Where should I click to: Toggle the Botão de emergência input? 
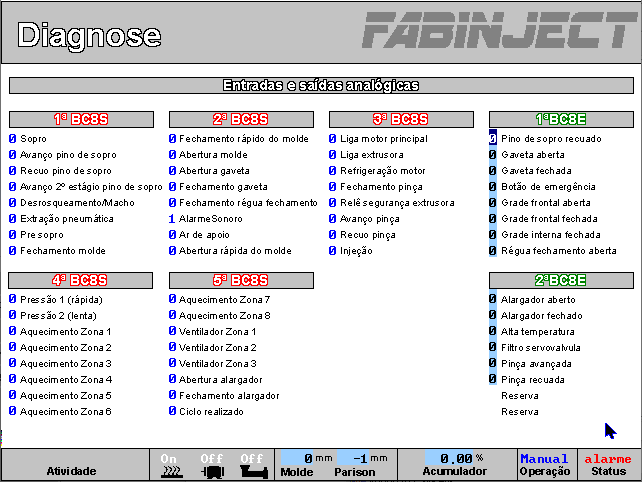click(493, 187)
